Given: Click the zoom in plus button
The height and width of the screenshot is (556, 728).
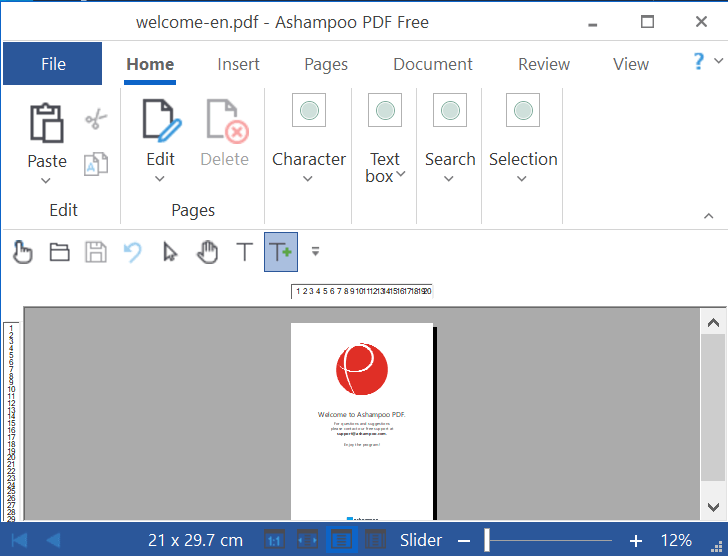Looking at the screenshot, I should [636, 541].
